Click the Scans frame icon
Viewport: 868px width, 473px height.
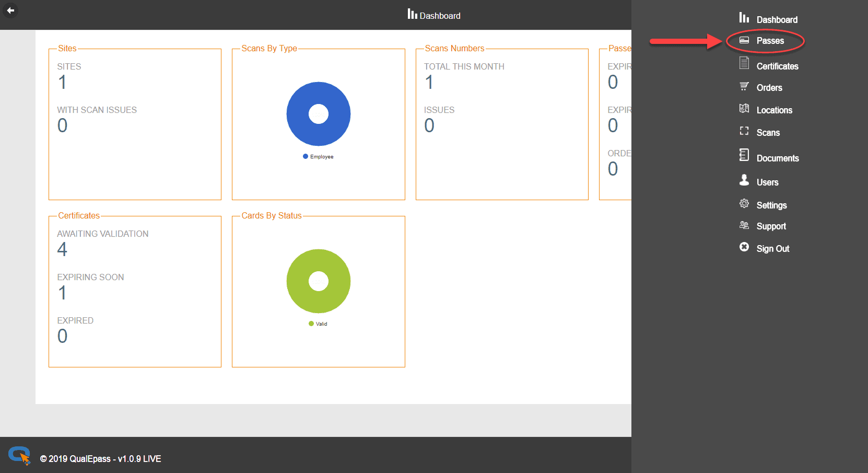pos(744,131)
